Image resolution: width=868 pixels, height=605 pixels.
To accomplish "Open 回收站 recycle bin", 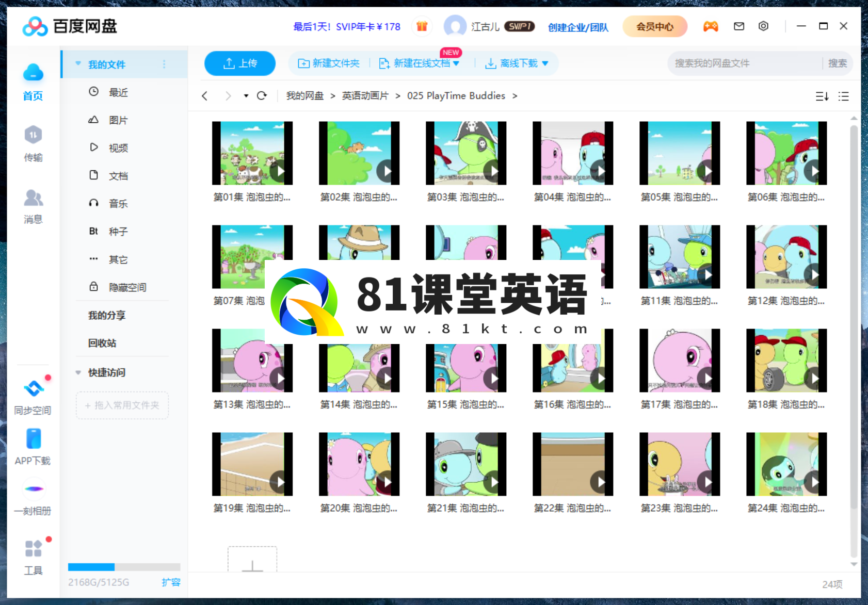I will [x=102, y=343].
